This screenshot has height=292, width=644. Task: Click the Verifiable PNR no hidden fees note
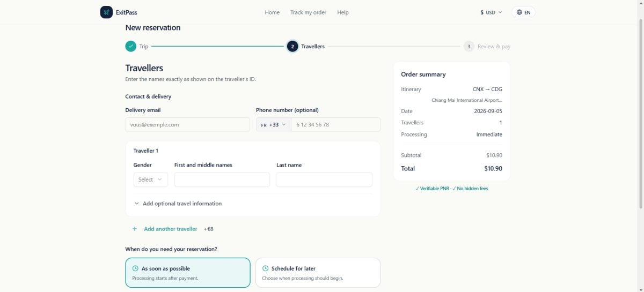click(451, 189)
